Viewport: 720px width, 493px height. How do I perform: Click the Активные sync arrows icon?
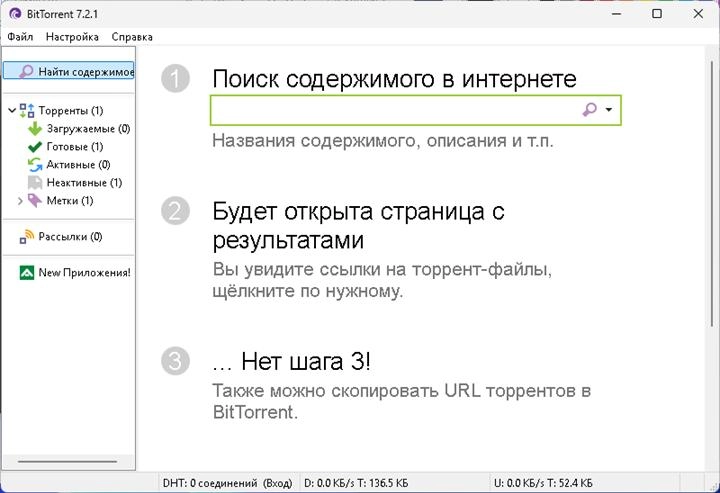(35, 164)
